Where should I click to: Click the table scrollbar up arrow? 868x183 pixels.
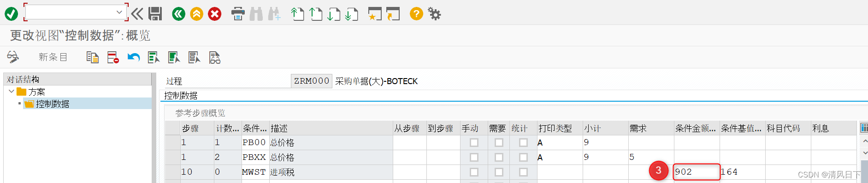coord(864,141)
